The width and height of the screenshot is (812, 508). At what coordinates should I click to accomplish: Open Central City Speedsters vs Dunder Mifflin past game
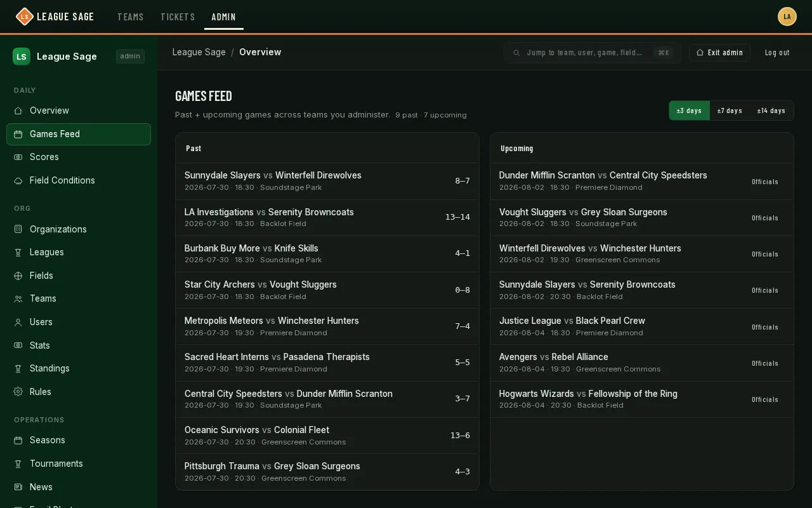point(327,399)
